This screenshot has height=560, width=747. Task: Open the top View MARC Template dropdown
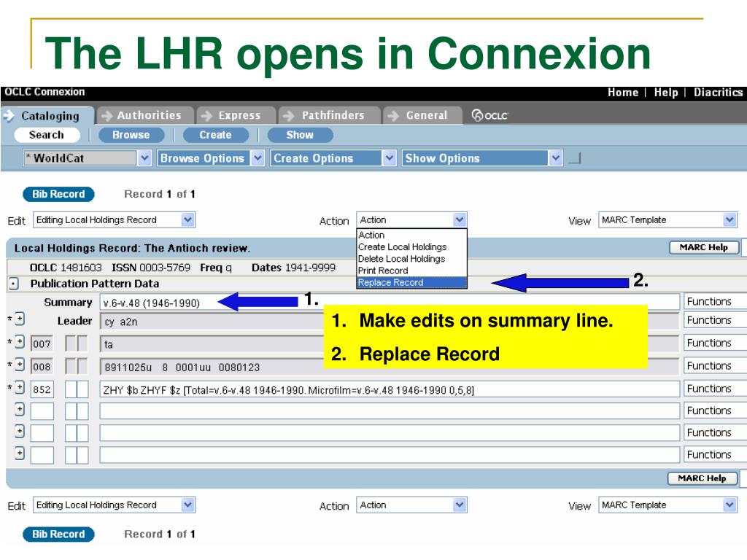[667, 220]
